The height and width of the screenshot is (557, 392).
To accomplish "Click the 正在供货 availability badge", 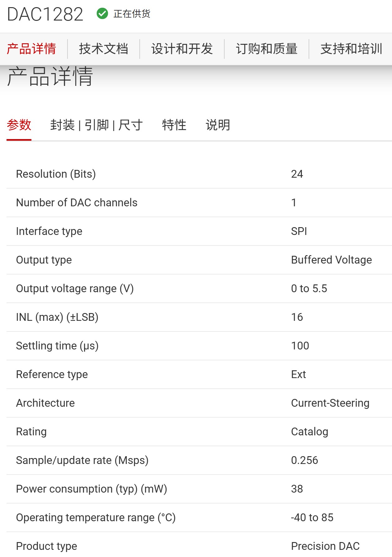I will tap(132, 14).
